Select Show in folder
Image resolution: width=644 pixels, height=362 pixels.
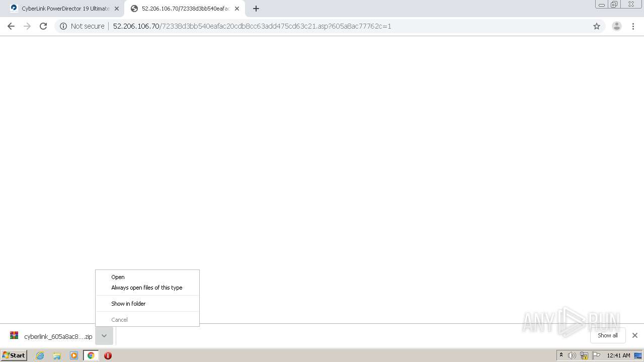pos(147,304)
